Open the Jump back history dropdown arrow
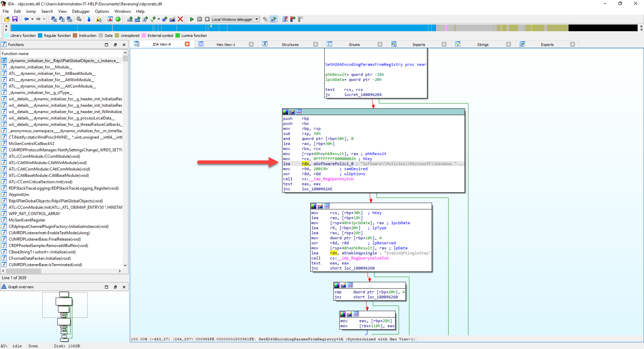This screenshot has height=349, width=644. (32, 19)
